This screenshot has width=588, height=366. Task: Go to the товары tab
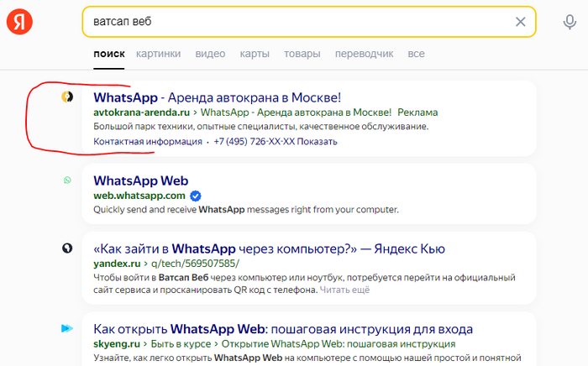click(x=302, y=54)
